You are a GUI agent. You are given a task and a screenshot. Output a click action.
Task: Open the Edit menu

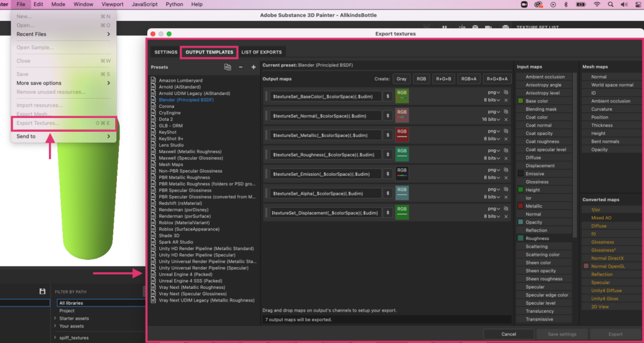pos(38,4)
